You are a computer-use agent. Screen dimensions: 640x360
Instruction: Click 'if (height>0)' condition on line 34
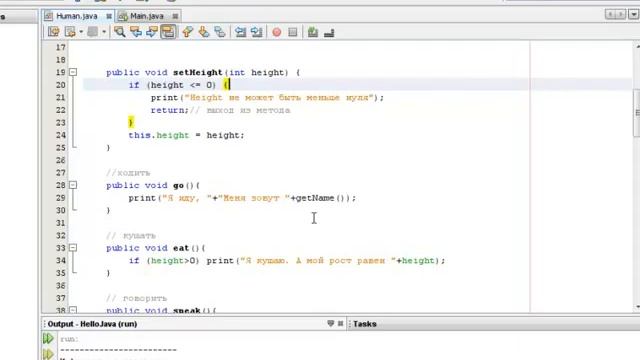164,260
